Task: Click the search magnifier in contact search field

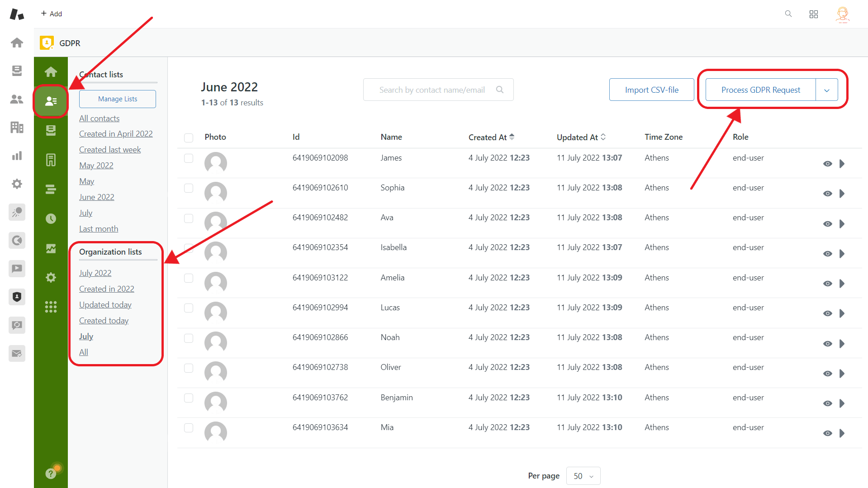Action: coord(500,90)
